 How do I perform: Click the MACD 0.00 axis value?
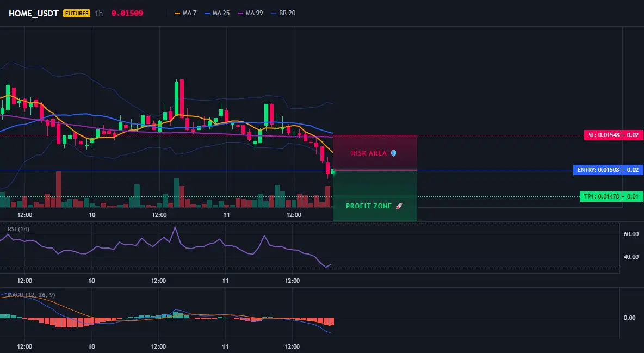tap(630, 318)
